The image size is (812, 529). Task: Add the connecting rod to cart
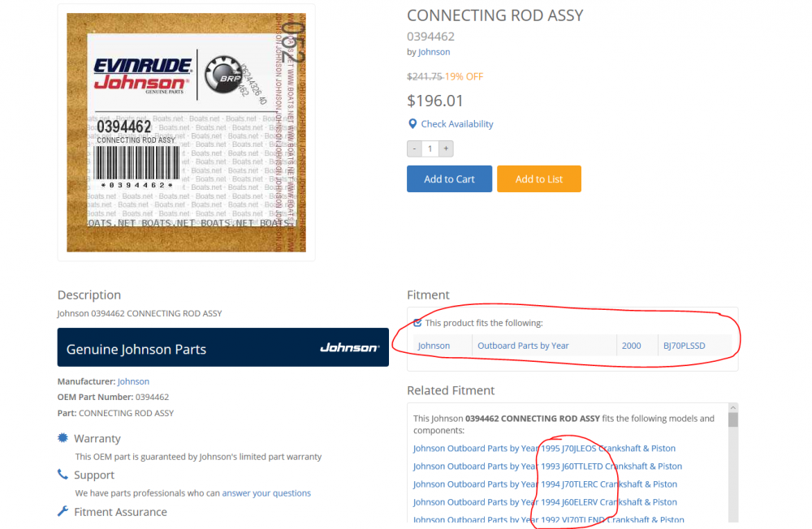(x=449, y=179)
